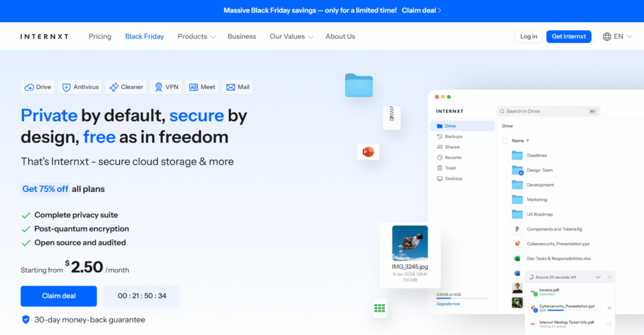Expand the Our Values menu
Viewport: 644px width, 335px height.
291,37
